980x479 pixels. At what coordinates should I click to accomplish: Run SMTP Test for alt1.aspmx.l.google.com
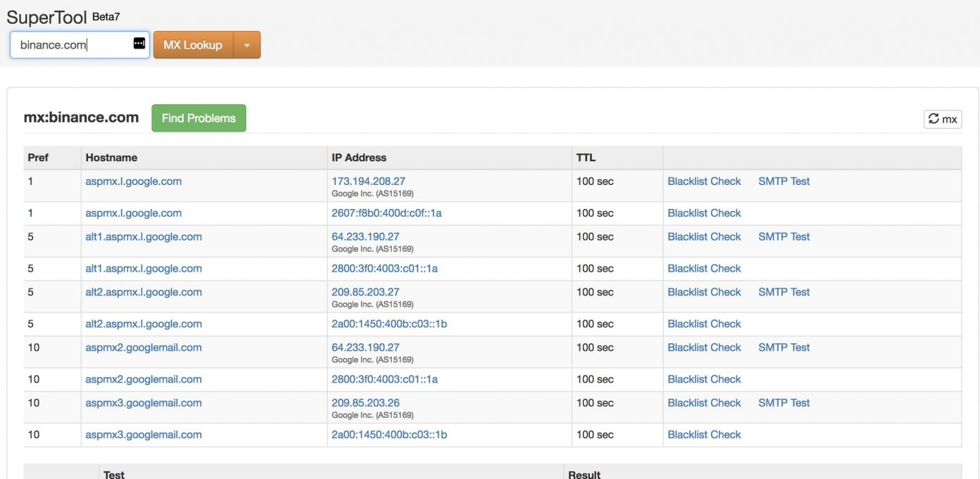click(x=784, y=236)
